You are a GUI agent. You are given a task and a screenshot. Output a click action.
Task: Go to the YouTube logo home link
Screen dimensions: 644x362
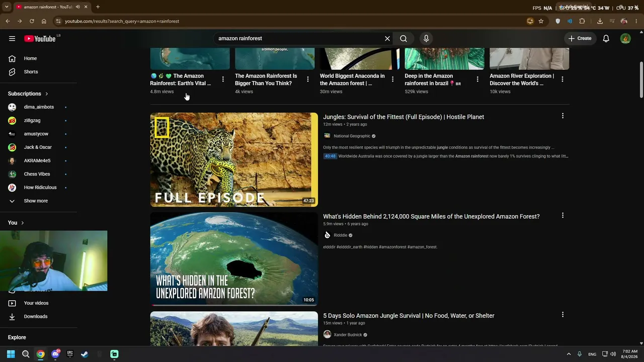pyautogui.click(x=40, y=39)
